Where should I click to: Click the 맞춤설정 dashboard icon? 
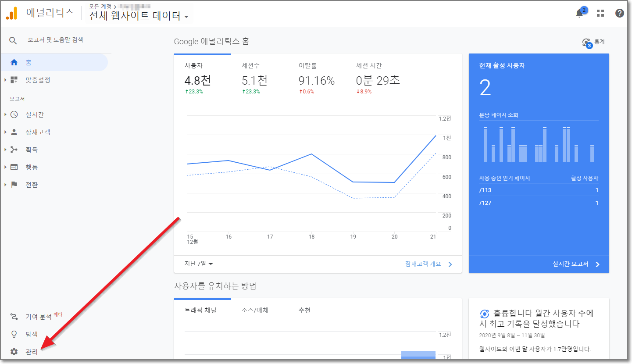tap(14, 80)
